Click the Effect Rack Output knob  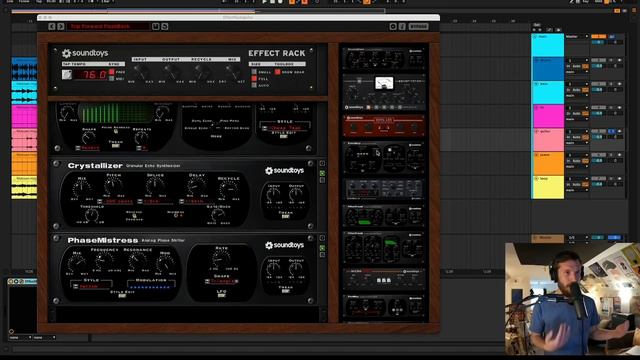coord(171,72)
